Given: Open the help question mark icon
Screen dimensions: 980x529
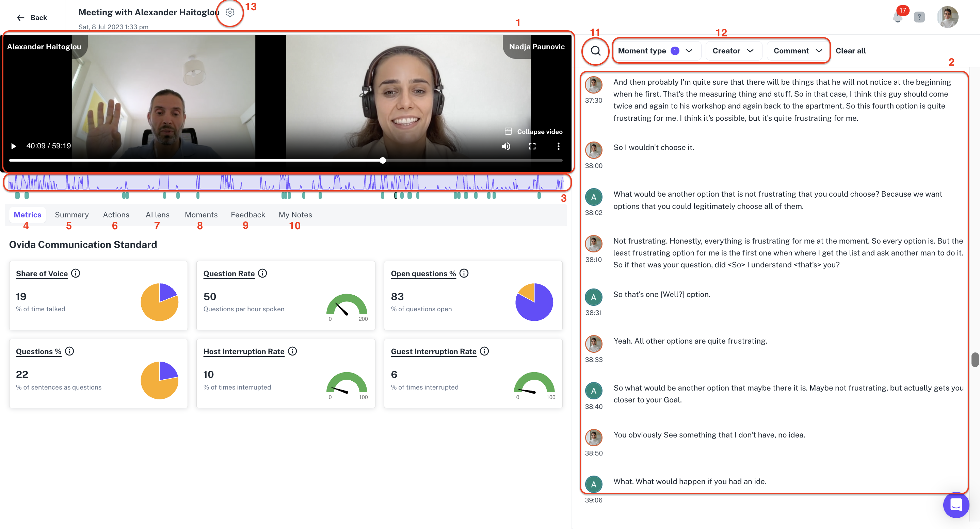Looking at the screenshot, I should 919,17.
